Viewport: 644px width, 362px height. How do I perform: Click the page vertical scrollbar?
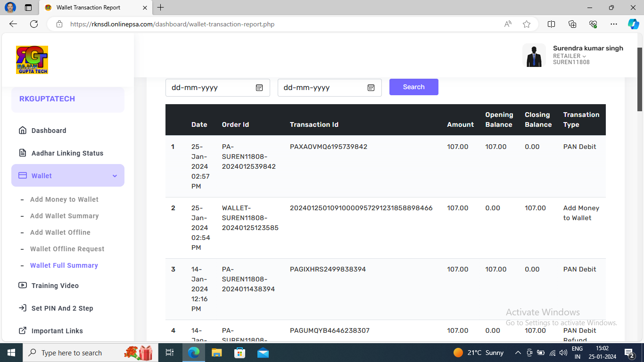pyautogui.click(x=640, y=79)
